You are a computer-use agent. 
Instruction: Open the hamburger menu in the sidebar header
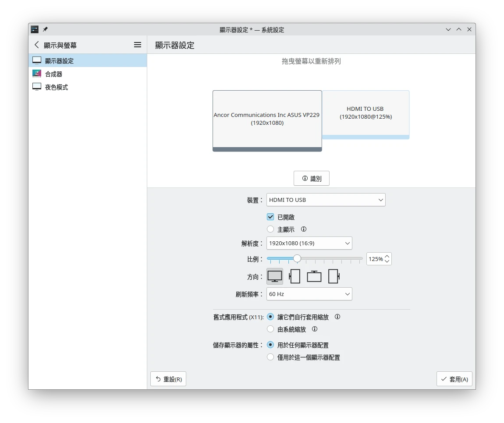pyautogui.click(x=138, y=45)
